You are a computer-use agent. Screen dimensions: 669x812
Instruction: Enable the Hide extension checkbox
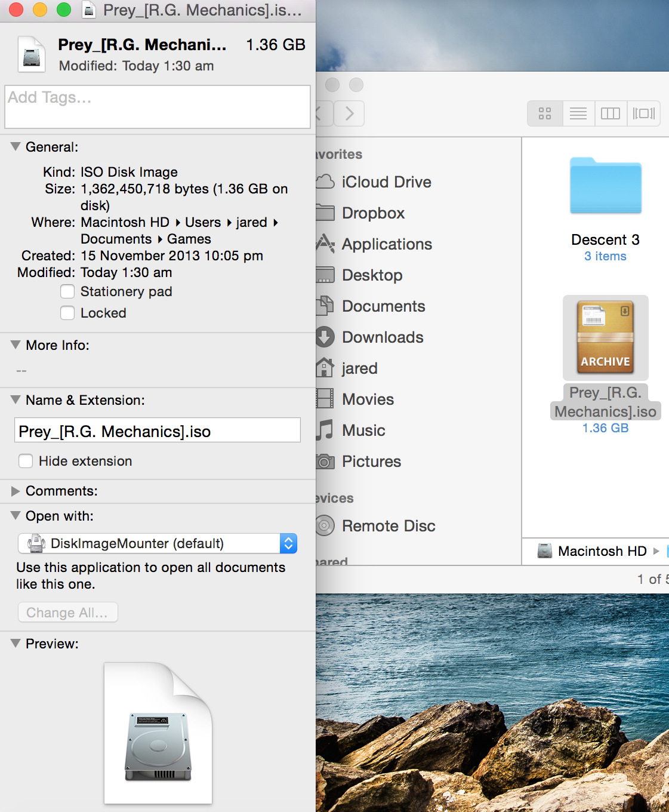click(x=26, y=461)
